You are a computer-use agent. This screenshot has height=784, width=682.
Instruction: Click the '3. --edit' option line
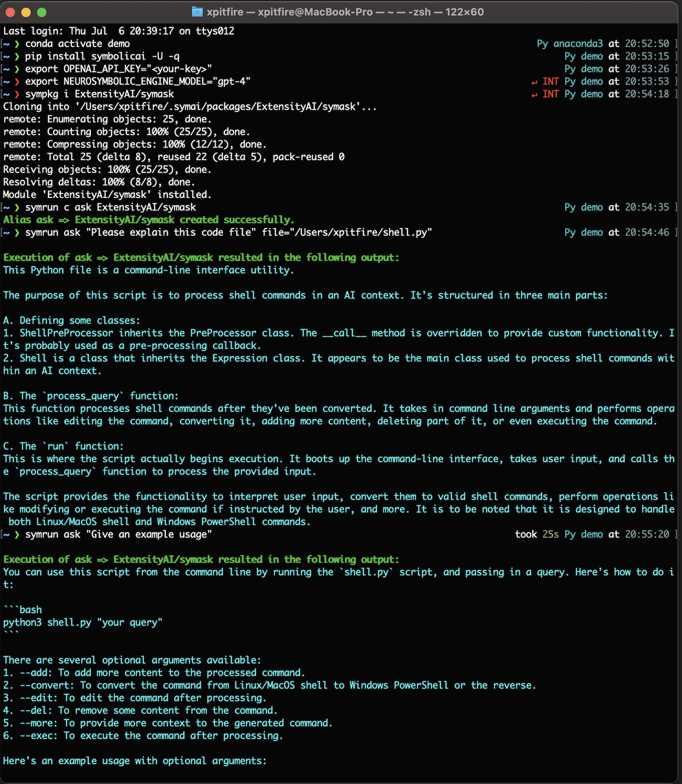coord(135,698)
